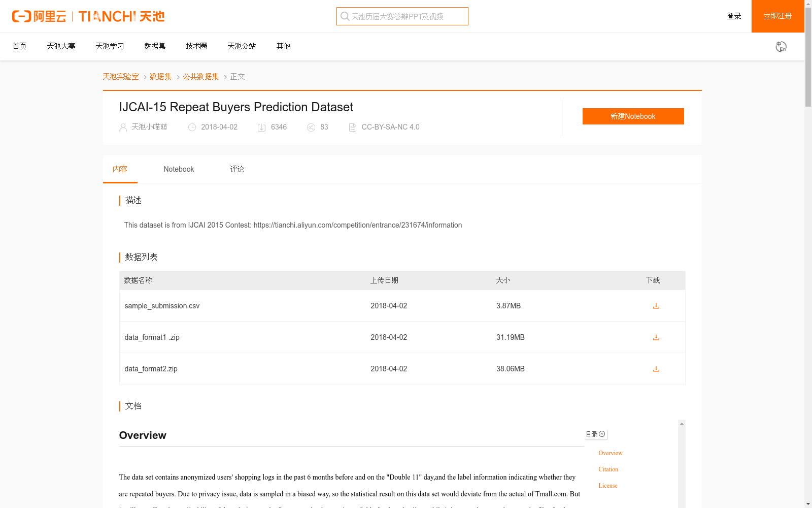The height and width of the screenshot is (508, 812).
Task: Open the 首页 nav menu item
Action: (19, 46)
